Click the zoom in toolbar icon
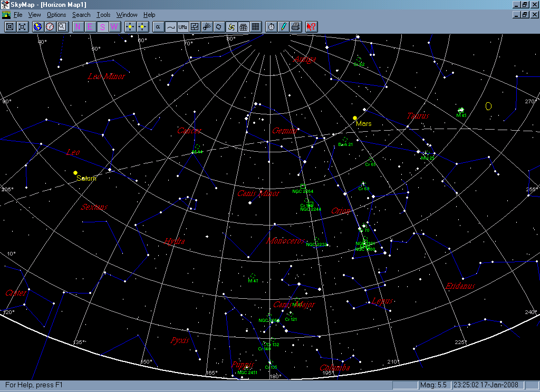Screen dimensions: 540x392 (x=10, y=27)
